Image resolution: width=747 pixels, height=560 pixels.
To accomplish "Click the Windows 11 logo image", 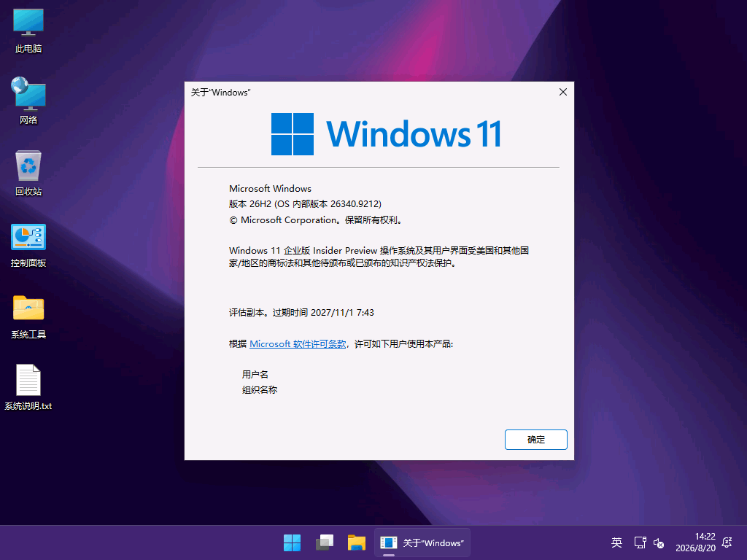I will point(386,134).
